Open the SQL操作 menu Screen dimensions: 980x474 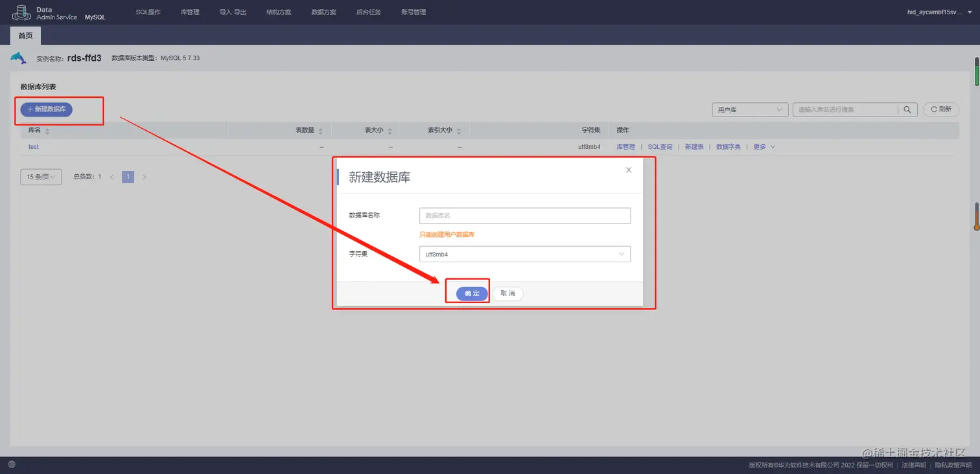(x=148, y=12)
